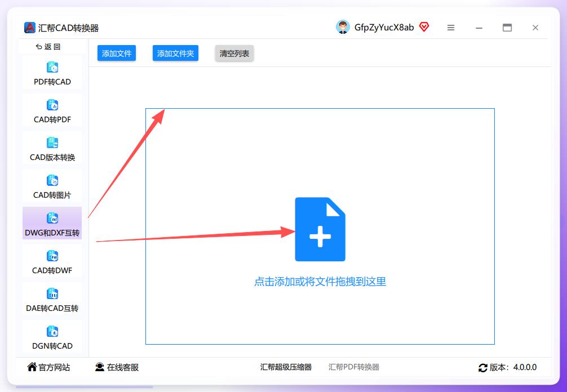The image size is (567, 392).
Task: Click the 添加文件夹 button
Action: coord(175,53)
